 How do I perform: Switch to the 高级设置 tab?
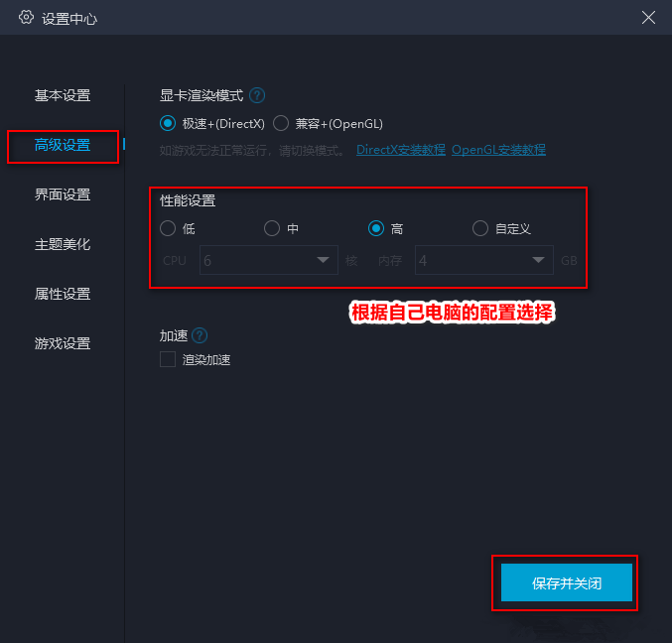coord(63,145)
